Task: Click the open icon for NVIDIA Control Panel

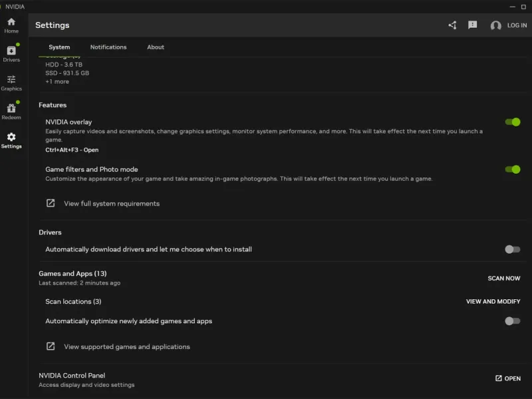Action: click(x=498, y=378)
